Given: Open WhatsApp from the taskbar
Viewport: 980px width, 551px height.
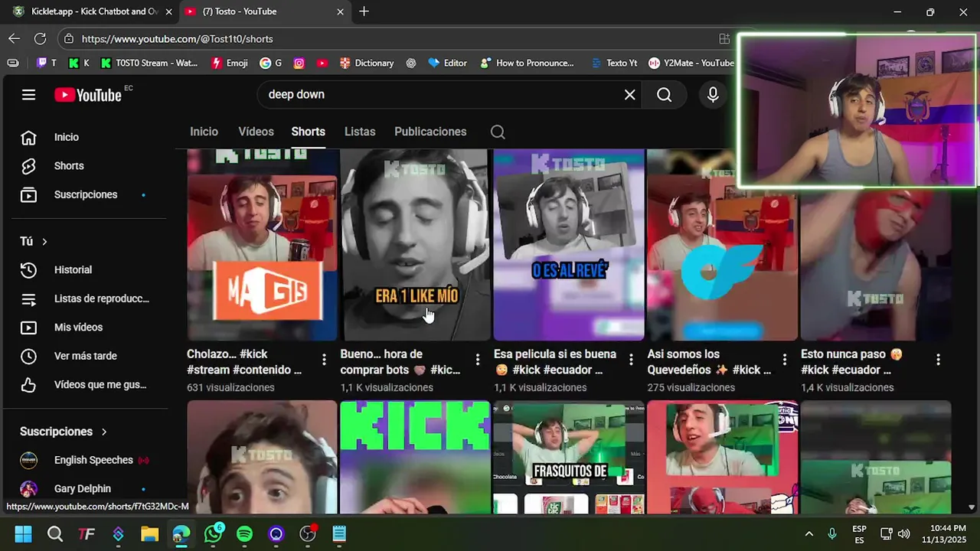Looking at the screenshot, I should pyautogui.click(x=213, y=533).
